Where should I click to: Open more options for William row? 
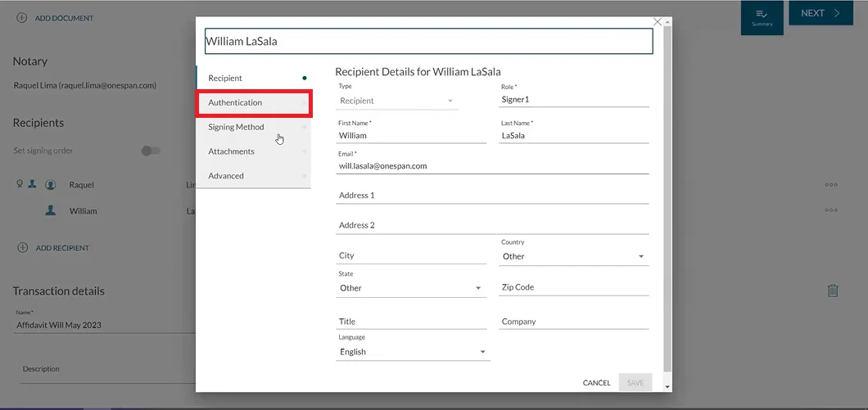coord(831,210)
